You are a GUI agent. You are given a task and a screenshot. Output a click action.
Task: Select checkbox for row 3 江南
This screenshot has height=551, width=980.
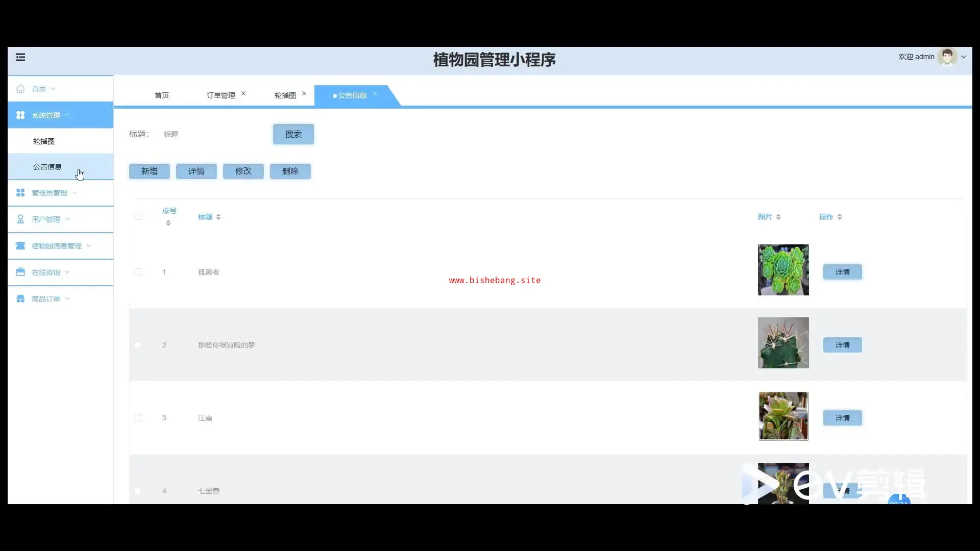point(138,418)
